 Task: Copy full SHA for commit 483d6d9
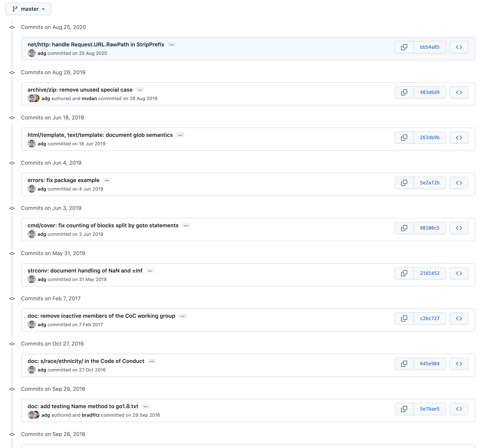click(404, 92)
